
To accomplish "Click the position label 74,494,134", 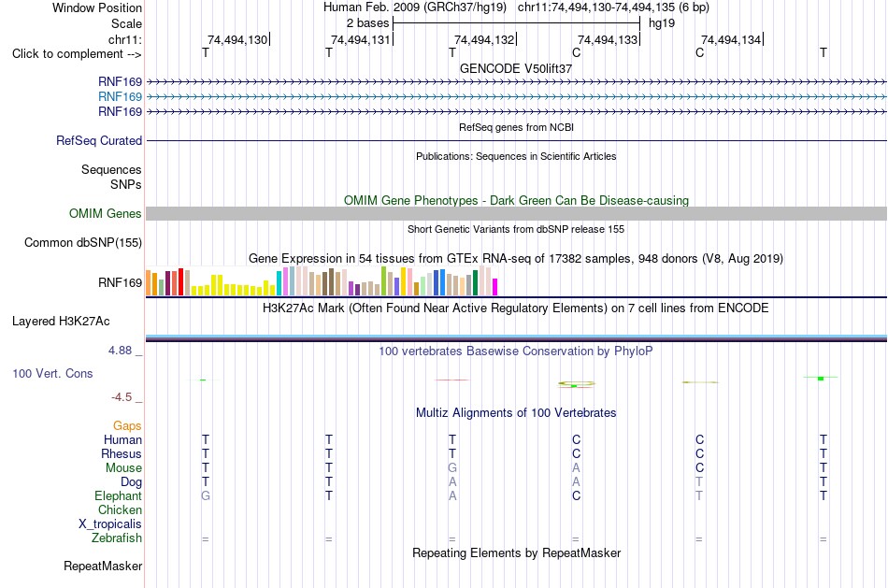I will [731, 39].
